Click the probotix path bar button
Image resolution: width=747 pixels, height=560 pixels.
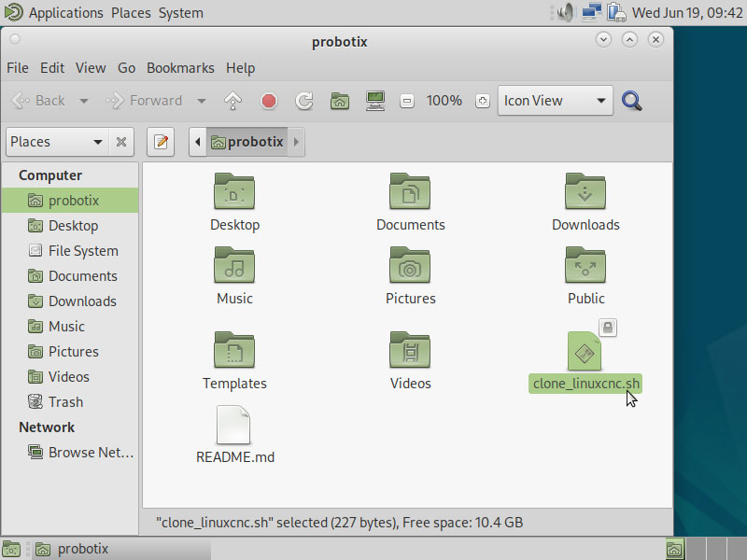(x=247, y=142)
